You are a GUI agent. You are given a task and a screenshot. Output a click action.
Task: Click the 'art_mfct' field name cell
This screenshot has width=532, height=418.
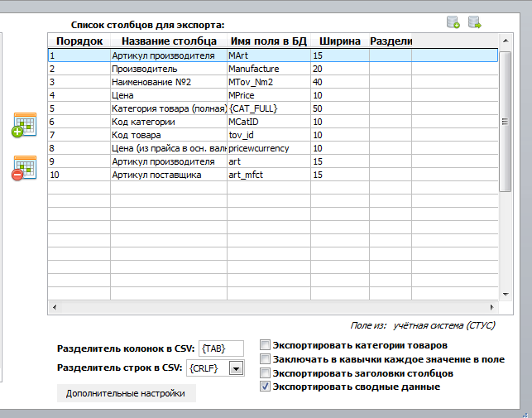point(269,175)
